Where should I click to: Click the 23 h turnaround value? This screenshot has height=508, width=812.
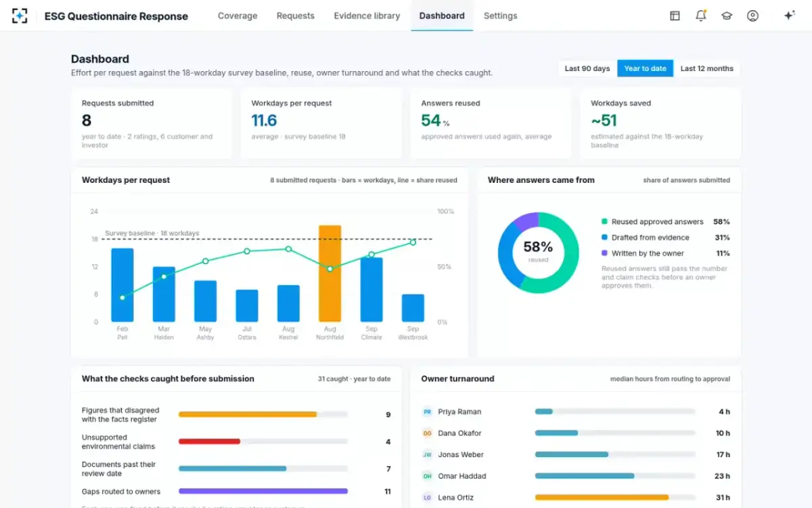(722, 476)
